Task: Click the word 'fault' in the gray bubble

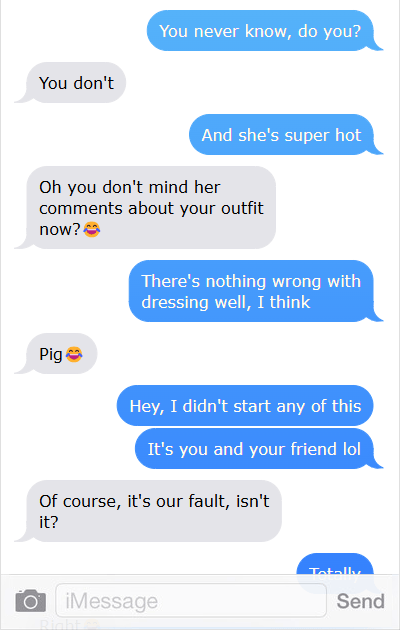Action: pyautogui.click(x=204, y=501)
